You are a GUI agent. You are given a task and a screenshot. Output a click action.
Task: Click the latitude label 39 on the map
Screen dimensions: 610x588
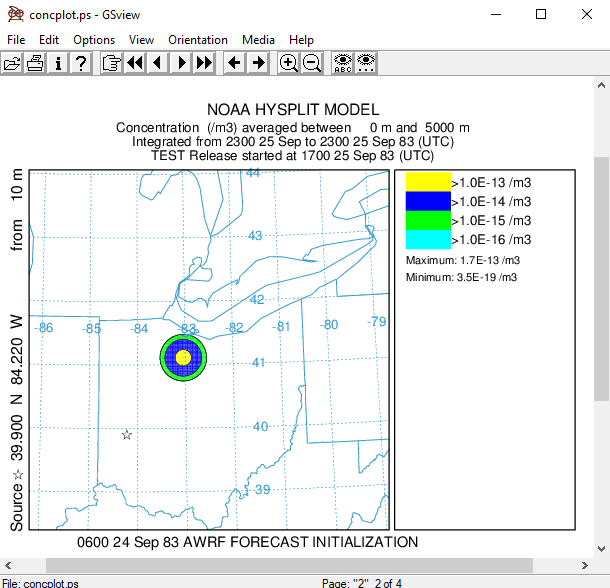(263, 490)
